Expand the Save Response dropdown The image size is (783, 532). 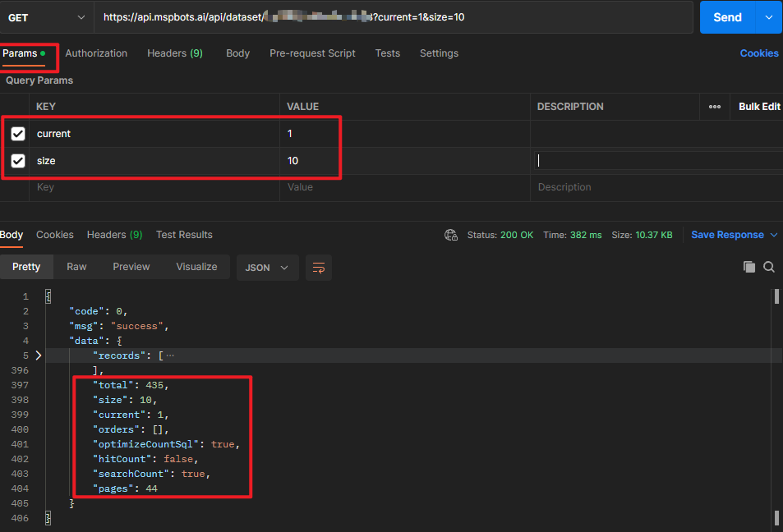[x=773, y=235]
